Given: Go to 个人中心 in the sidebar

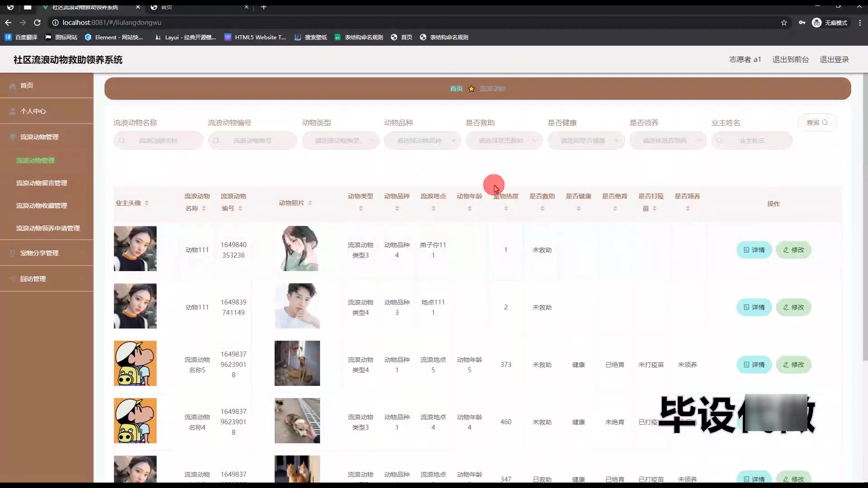Looking at the screenshot, I should (x=33, y=111).
